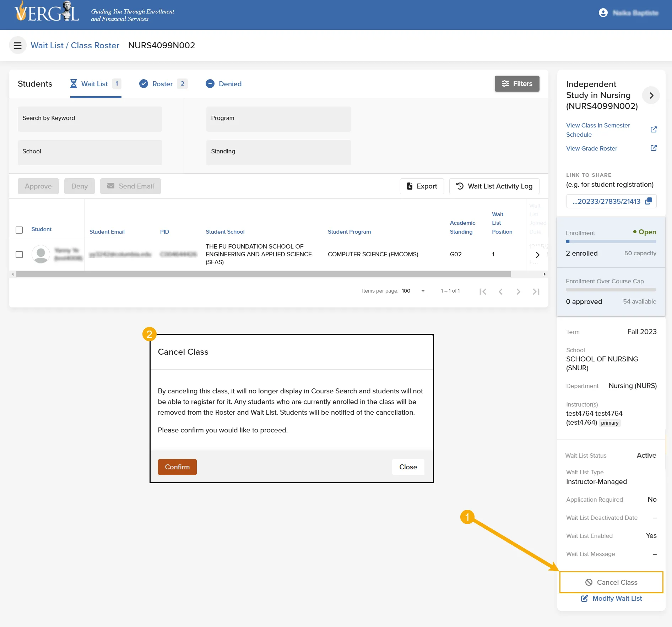672x627 pixels.
Task: Confirm the class cancellation
Action: coord(177,467)
